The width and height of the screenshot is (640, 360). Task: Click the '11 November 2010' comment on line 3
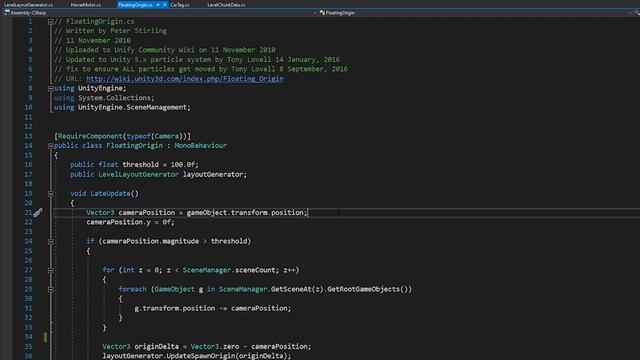98,40
